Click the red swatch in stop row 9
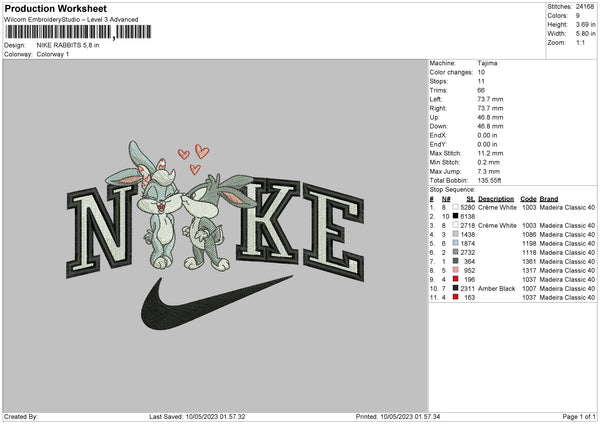This screenshot has height=424, width=600. [x=455, y=279]
